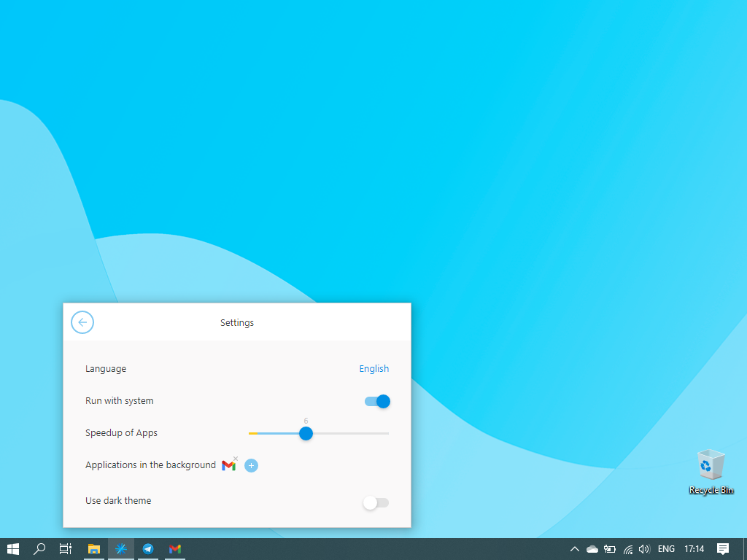Click the Gmail icon in background applications
Image resolution: width=747 pixels, height=560 pixels.
(x=228, y=465)
